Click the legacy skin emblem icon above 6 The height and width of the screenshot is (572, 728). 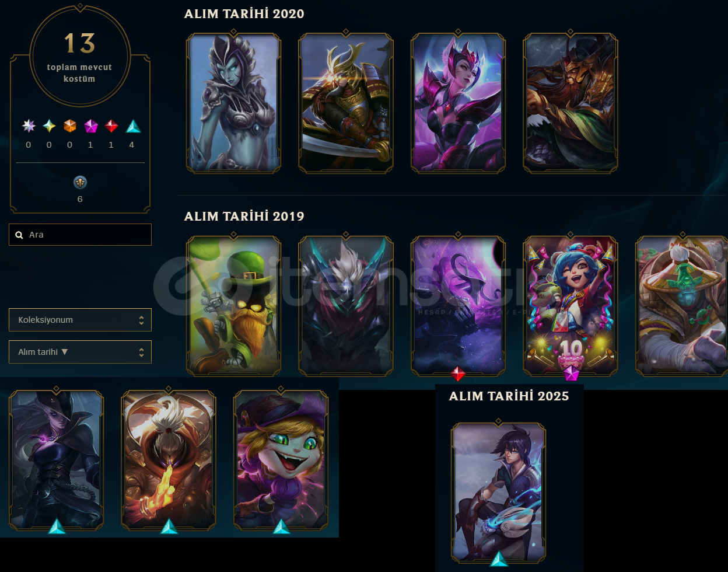pyautogui.click(x=80, y=182)
